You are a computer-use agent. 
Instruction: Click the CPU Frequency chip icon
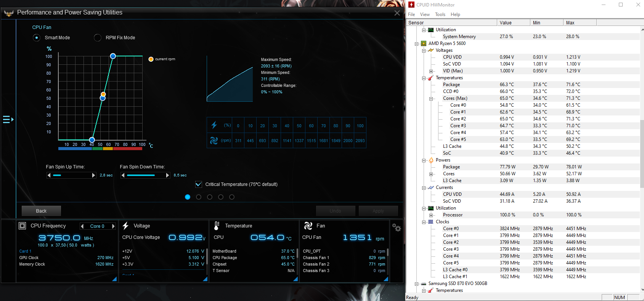[22, 226]
